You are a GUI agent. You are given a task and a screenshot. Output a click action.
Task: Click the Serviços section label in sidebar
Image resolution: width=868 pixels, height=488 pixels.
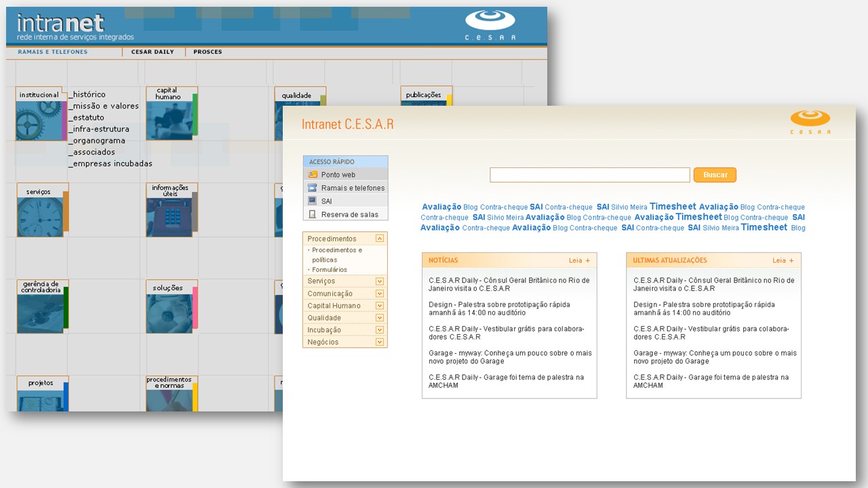tap(321, 281)
